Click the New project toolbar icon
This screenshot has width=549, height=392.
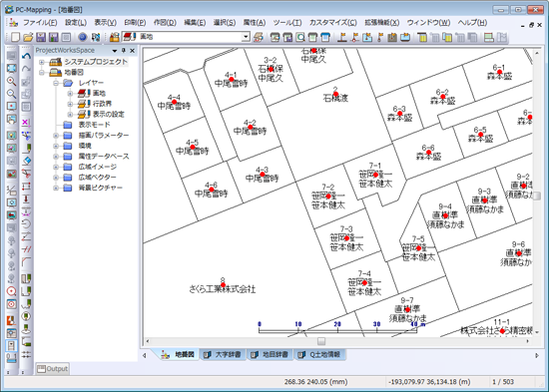pos(15,37)
